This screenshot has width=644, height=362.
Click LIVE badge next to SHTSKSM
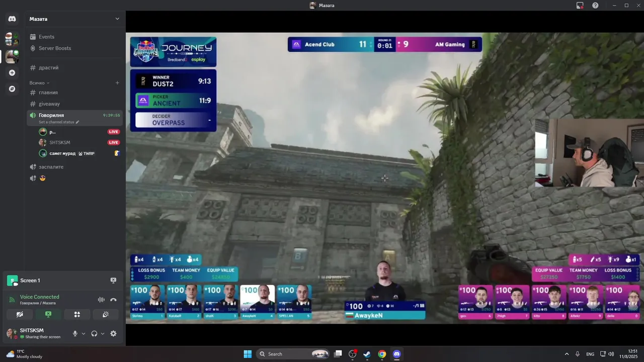click(x=114, y=142)
